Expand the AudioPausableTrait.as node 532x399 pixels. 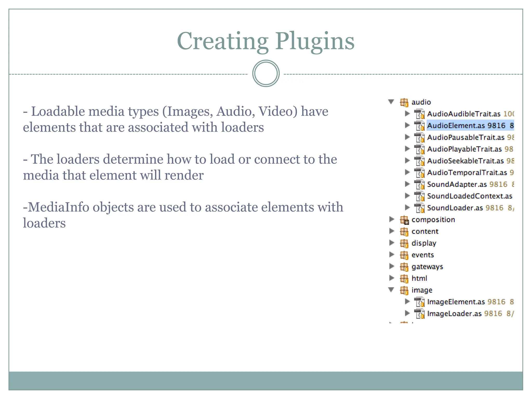point(407,137)
